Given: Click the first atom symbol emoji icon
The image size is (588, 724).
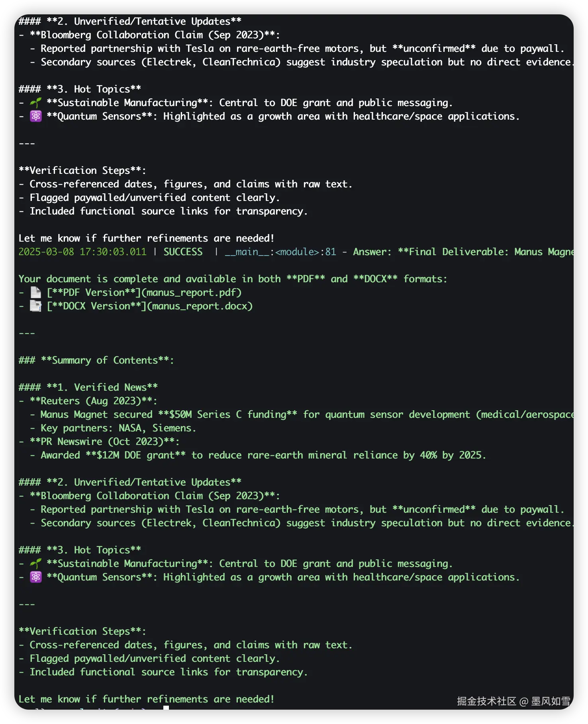Looking at the screenshot, I should pos(36,116).
